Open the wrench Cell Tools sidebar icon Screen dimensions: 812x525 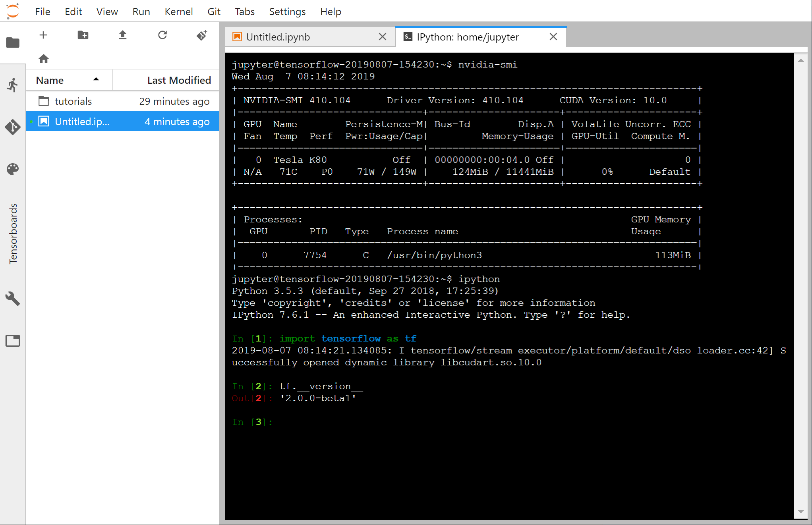point(13,298)
